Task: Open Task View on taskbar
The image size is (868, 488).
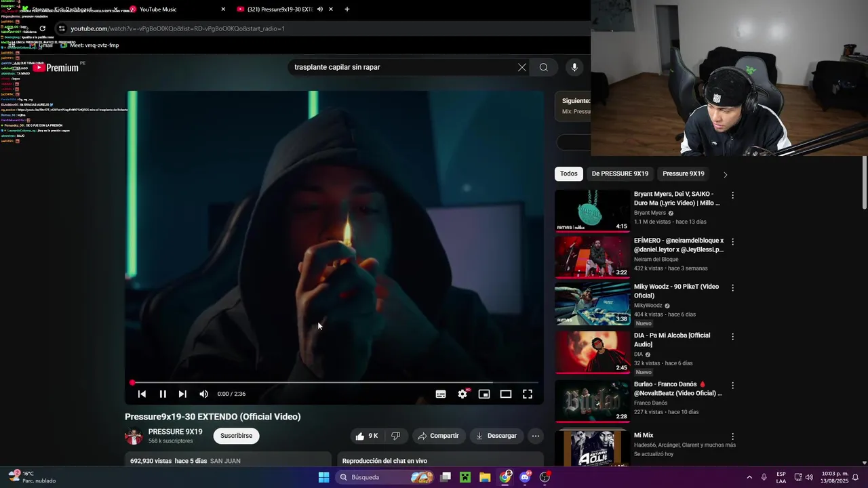Action: [x=446, y=477]
